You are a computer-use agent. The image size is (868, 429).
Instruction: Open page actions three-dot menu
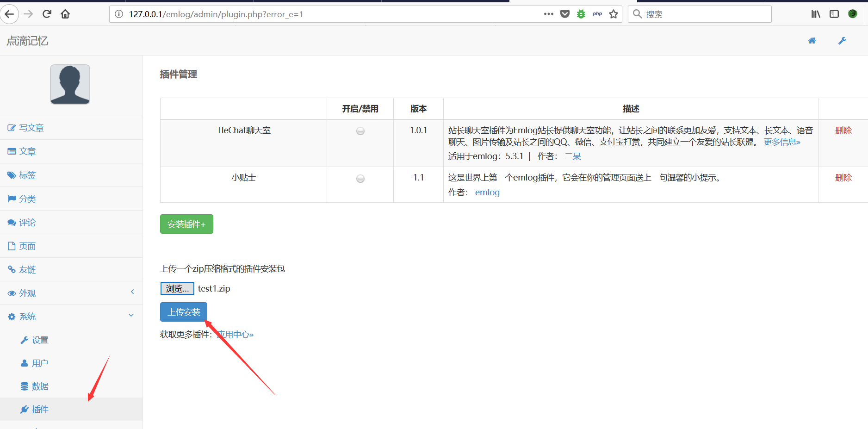(x=549, y=14)
